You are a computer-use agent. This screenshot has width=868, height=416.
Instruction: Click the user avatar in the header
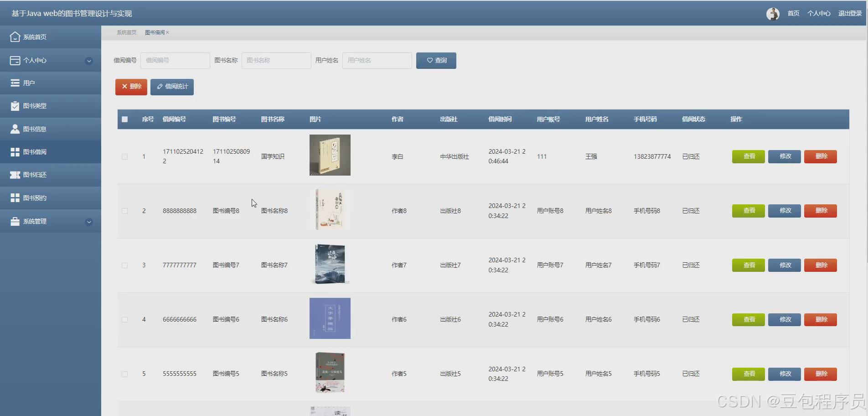pos(773,14)
